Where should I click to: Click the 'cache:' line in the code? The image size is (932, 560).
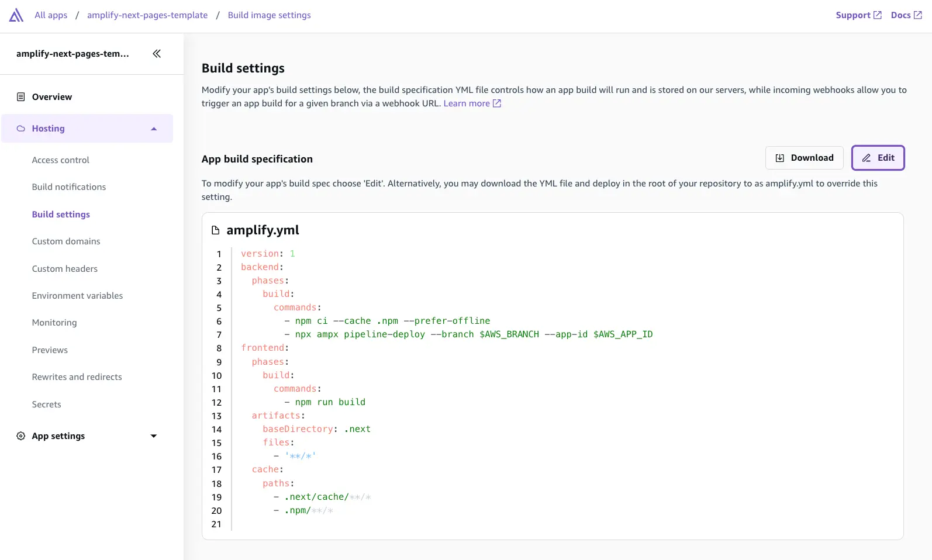[268, 469]
